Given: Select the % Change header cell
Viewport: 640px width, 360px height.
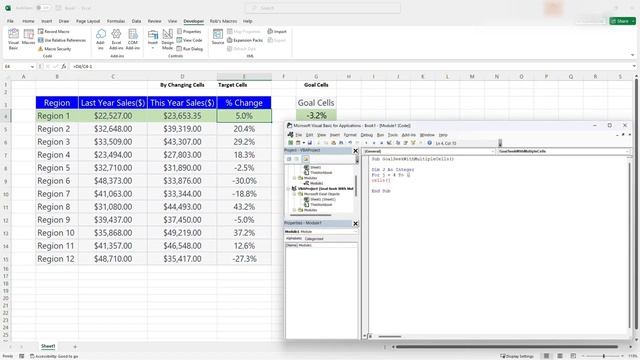Looking at the screenshot, I should (244, 103).
